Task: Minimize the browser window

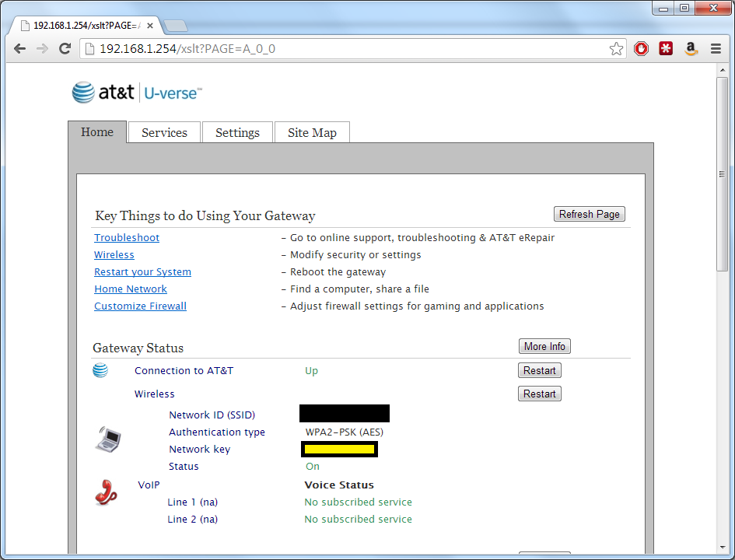Action: coord(663,9)
